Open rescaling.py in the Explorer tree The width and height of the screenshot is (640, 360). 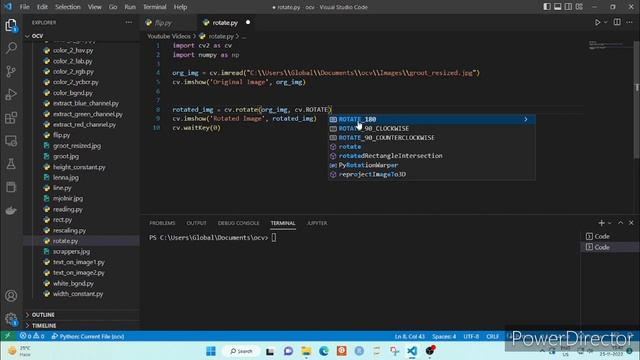(x=69, y=230)
